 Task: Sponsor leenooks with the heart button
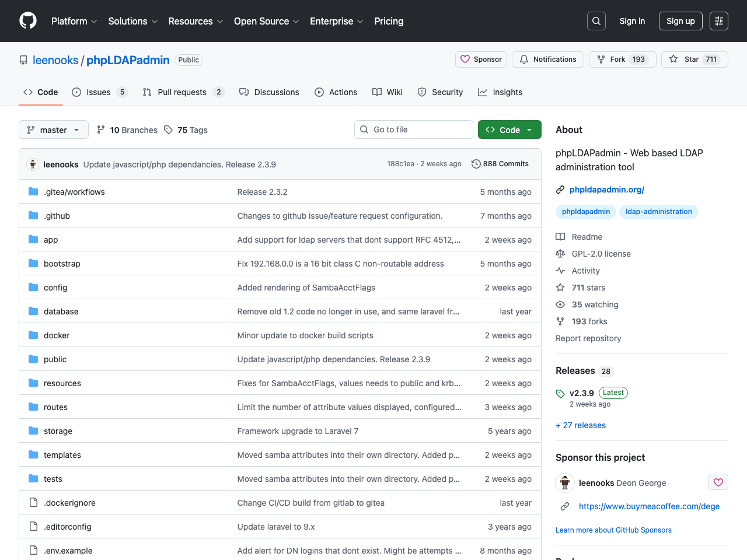(718, 482)
